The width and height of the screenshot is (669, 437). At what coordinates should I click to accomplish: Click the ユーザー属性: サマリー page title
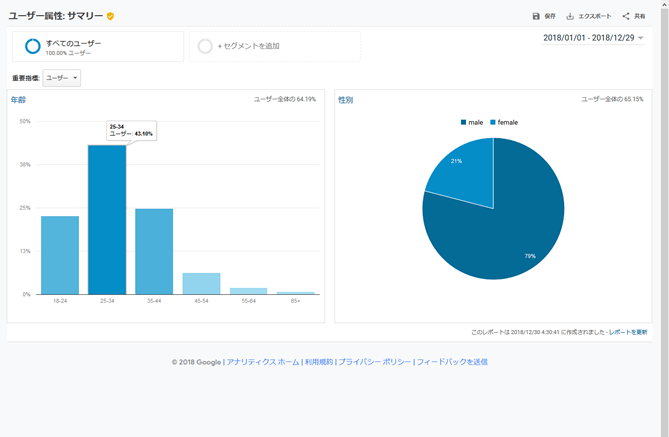(x=56, y=16)
